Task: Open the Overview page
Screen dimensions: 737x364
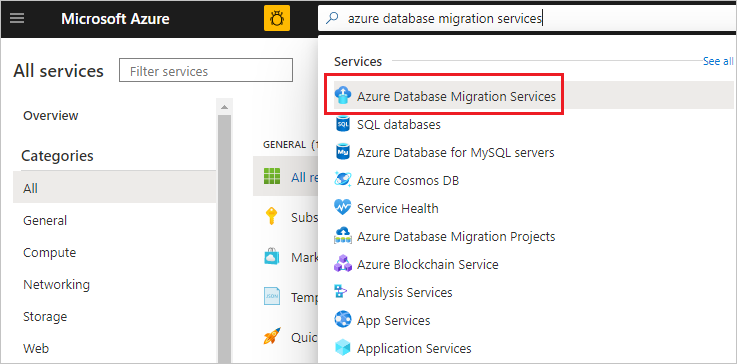Action: pyautogui.click(x=51, y=115)
